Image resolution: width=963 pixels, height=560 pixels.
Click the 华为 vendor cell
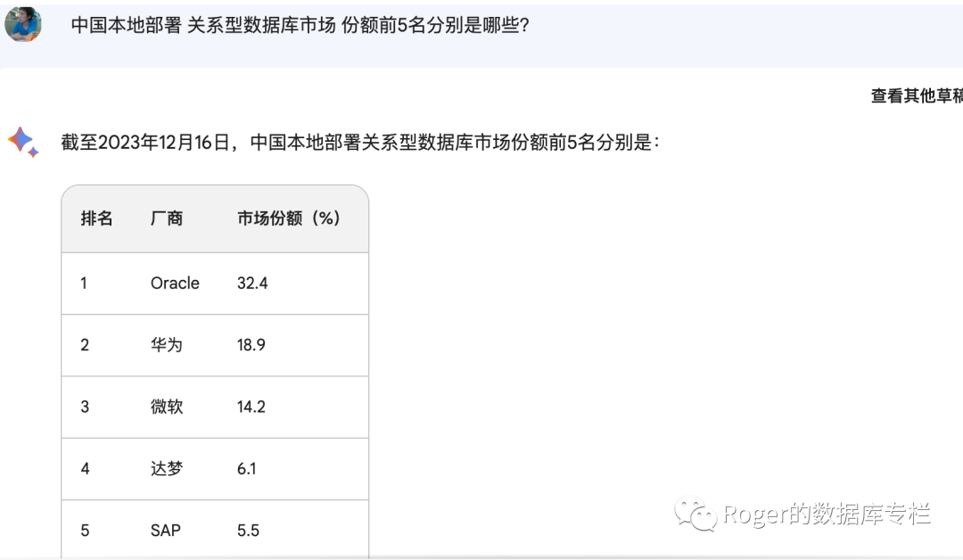[167, 345]
